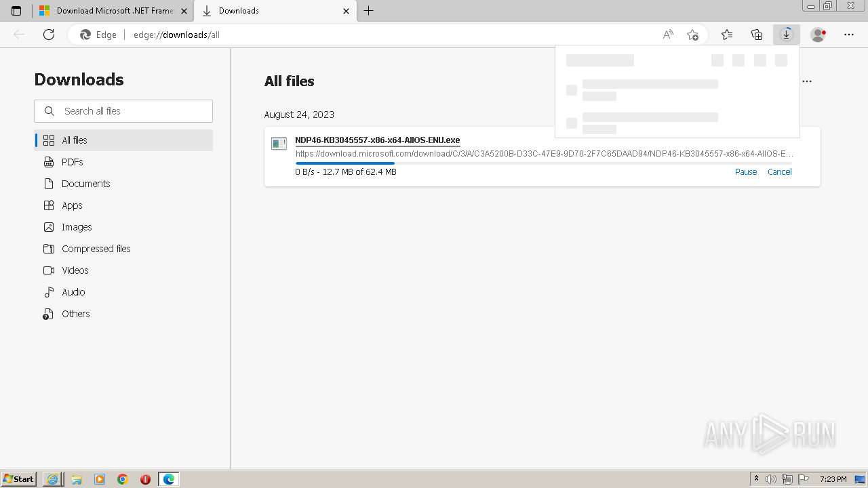This screenshot has width=868, height=488.
Task: Launch Opera from taskbar
Action: tap(145, 479)
